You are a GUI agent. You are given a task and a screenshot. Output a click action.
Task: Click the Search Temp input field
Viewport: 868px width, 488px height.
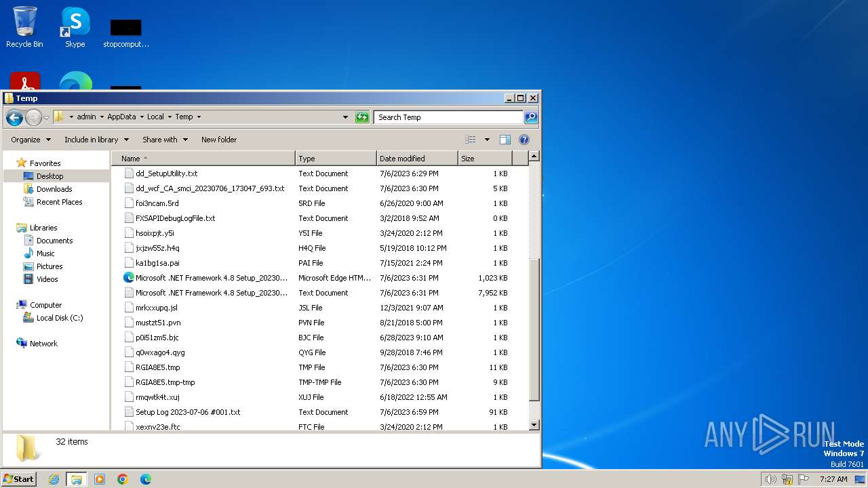[x=448, y=117]
